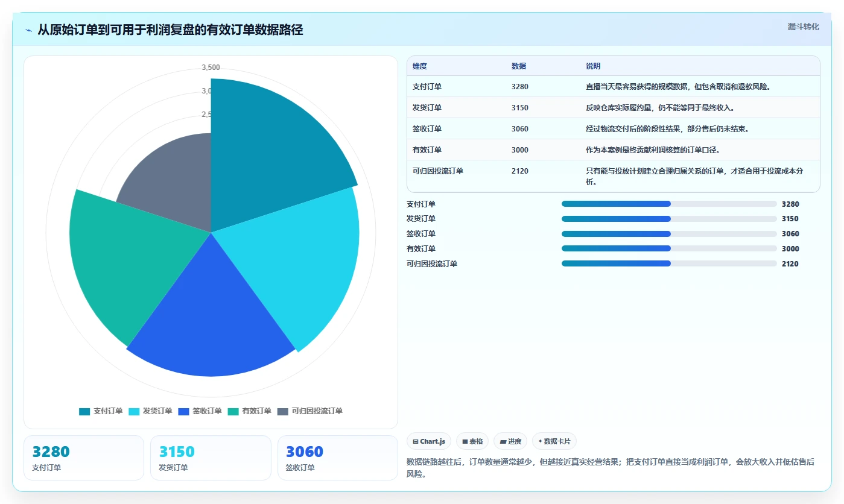
Task: Click the 签收订单 progress bar
Action: coord(669,234)
